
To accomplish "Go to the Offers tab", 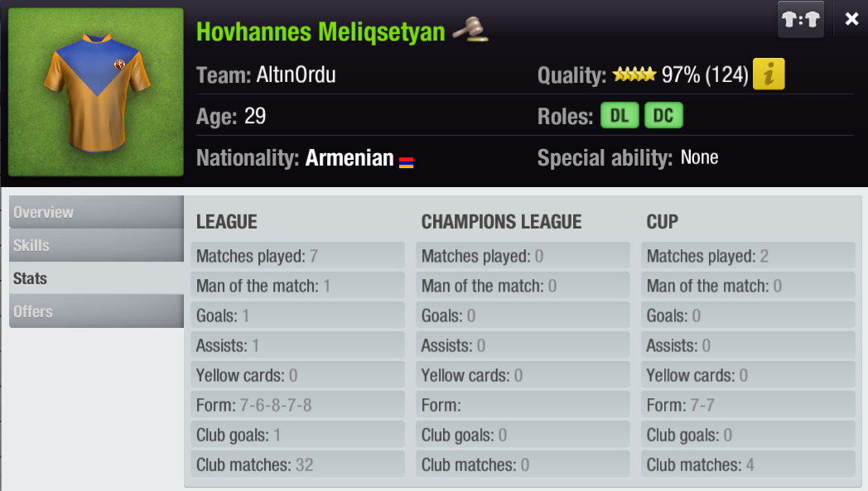I will [96, 311].
